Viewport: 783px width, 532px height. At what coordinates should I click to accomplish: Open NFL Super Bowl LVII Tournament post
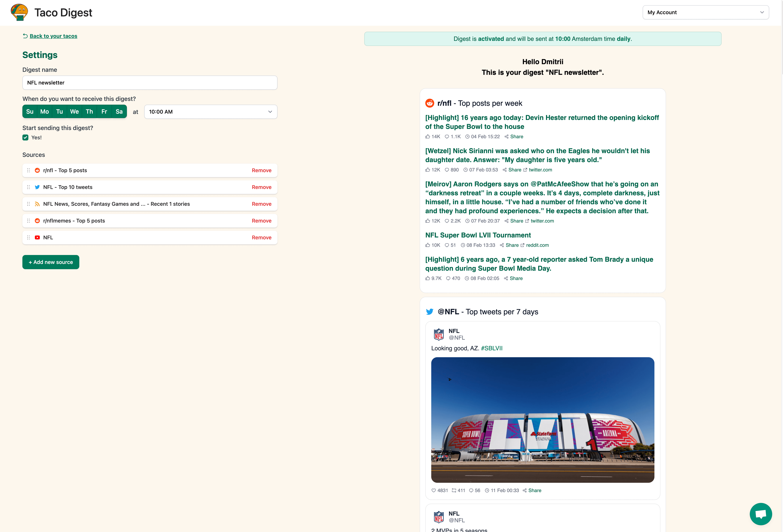tap(478, 235)
